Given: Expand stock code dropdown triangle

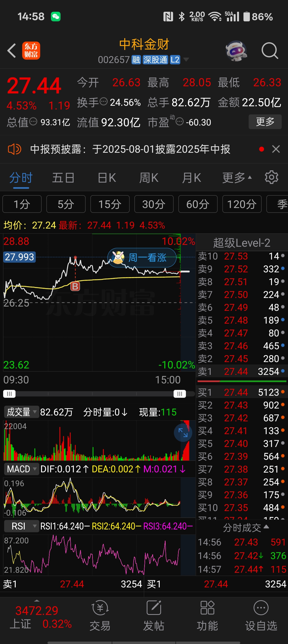Looking at the screenshot, I should point(186,59).
